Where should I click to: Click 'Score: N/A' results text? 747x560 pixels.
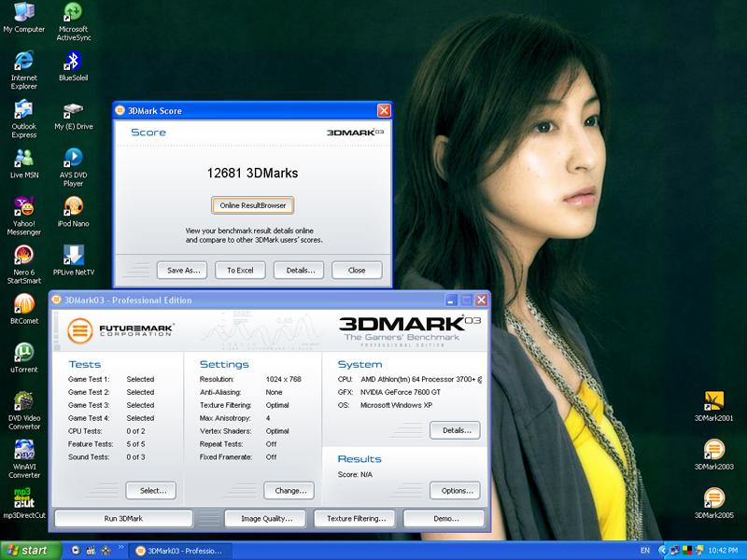355,475
